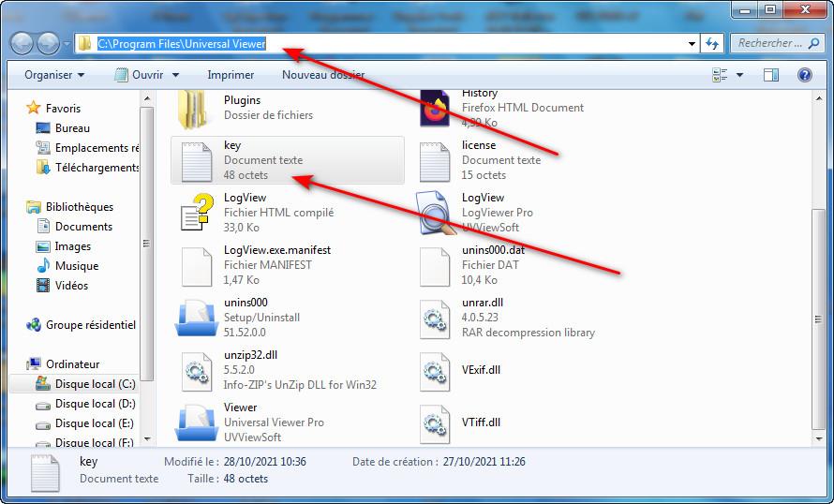The image size is (834, 504).
Task: Select the Viewer Universal Viewer Pro icon
Action: tap(196, 422)
